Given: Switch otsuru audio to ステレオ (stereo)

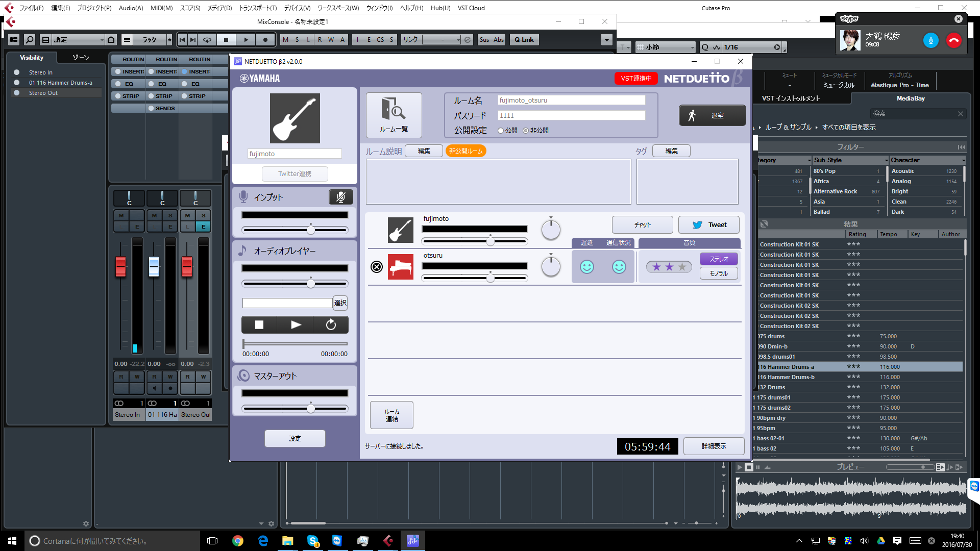Looking at the screenshot, I should click(x=719, y=259).
